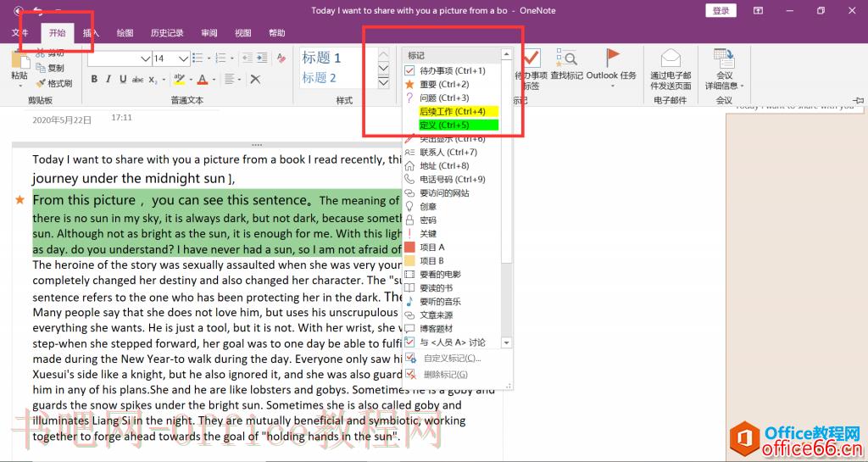Click the undo arrow in title bar
Viewport: 868px width, 462px height.
coord(37,10)
